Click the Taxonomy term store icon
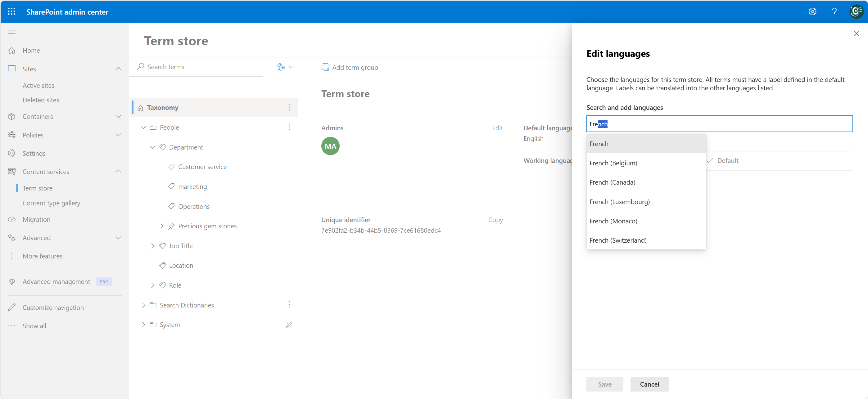The height and width of the screenshot is (399, 868). tap(140, 107)
